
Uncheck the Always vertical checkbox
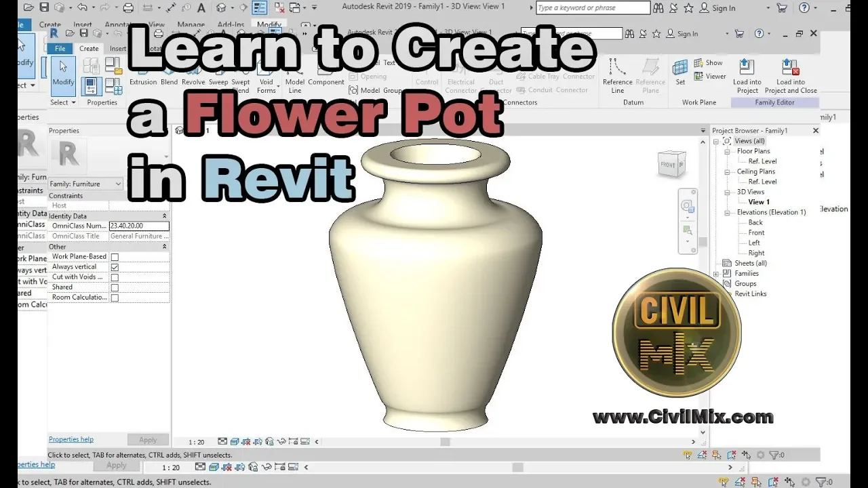[x=115, y=267]
